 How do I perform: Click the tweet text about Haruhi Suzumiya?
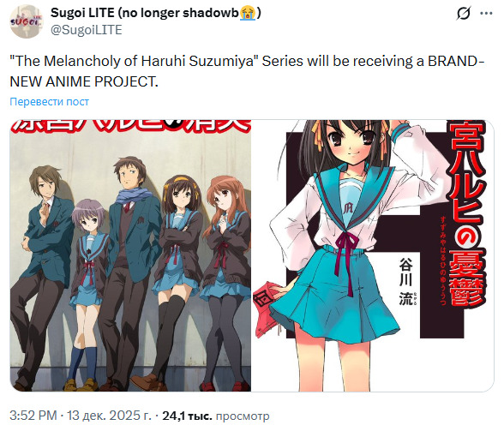[247, 71]
